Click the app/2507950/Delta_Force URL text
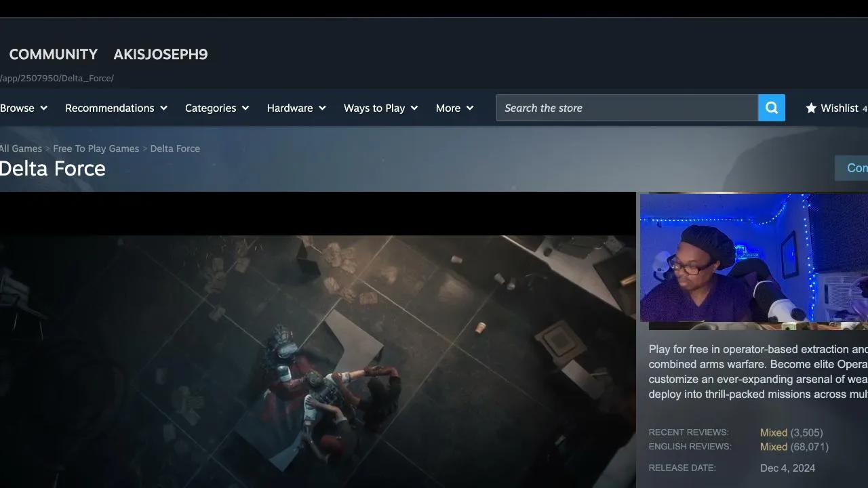868x488 pixels. 57,78
